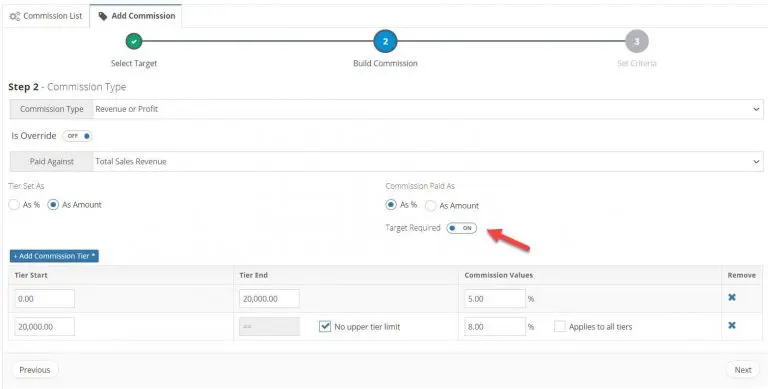Click step 3 Set Criteria circle
Screen dimensions: 768x389
point(637,41)
